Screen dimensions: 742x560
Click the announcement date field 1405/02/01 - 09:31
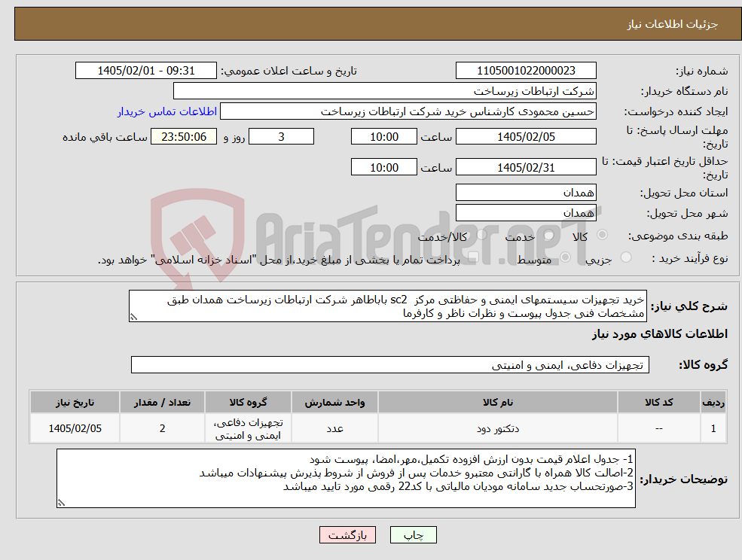coord(145,71)
